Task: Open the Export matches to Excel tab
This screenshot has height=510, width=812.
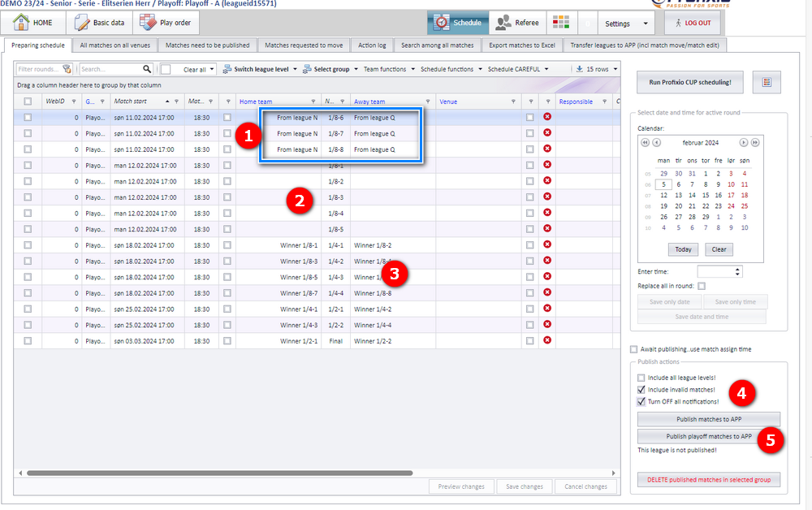Action: (x=521, y=45)
